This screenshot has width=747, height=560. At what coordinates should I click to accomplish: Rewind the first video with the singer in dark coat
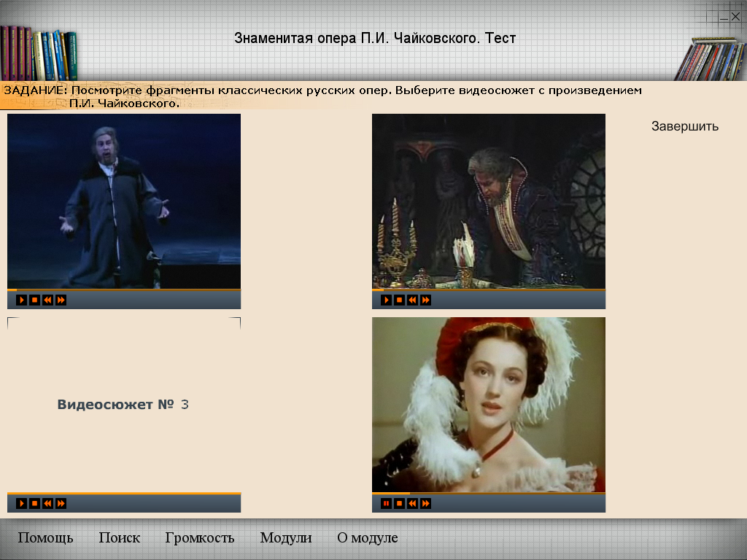[47, 300]
